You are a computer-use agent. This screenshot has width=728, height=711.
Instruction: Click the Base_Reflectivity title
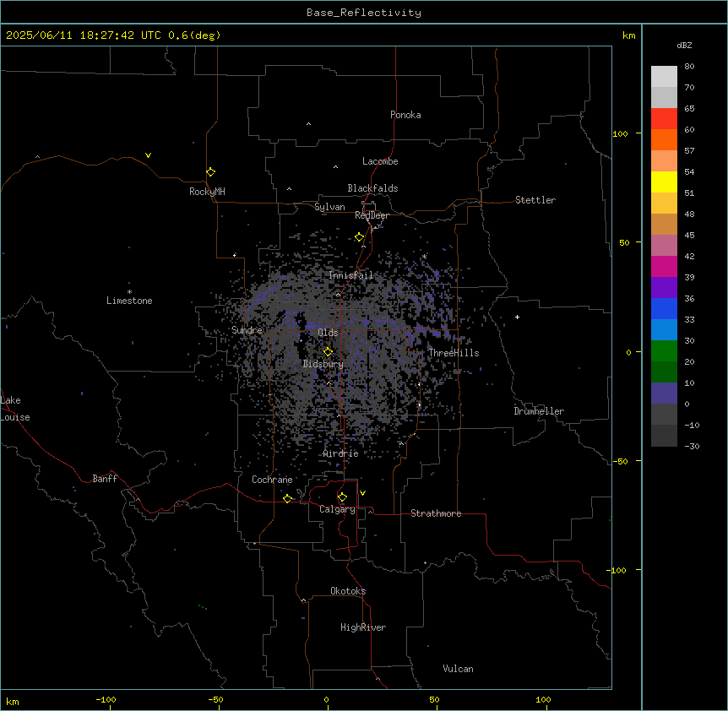pyautogui.click(x=364, y=13)
